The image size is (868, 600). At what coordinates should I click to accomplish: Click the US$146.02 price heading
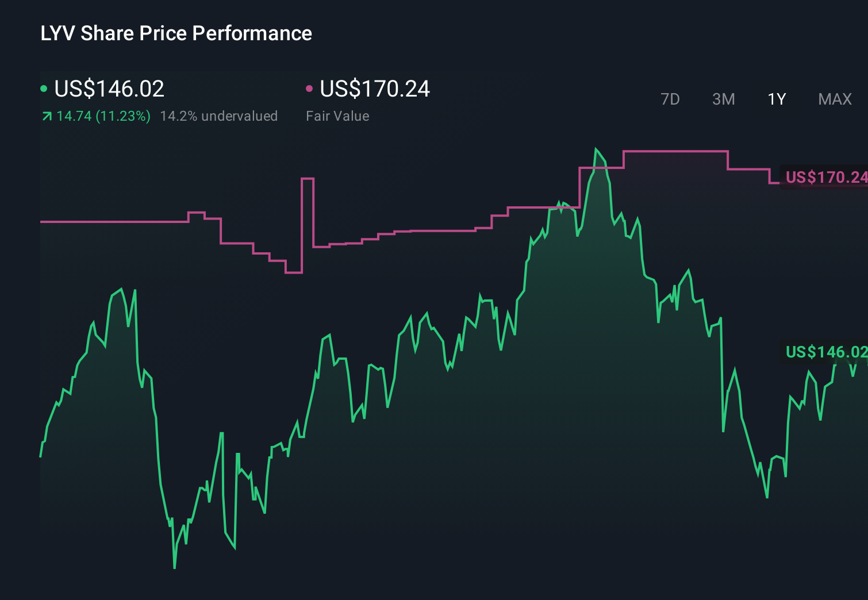[x=108, y=89]
